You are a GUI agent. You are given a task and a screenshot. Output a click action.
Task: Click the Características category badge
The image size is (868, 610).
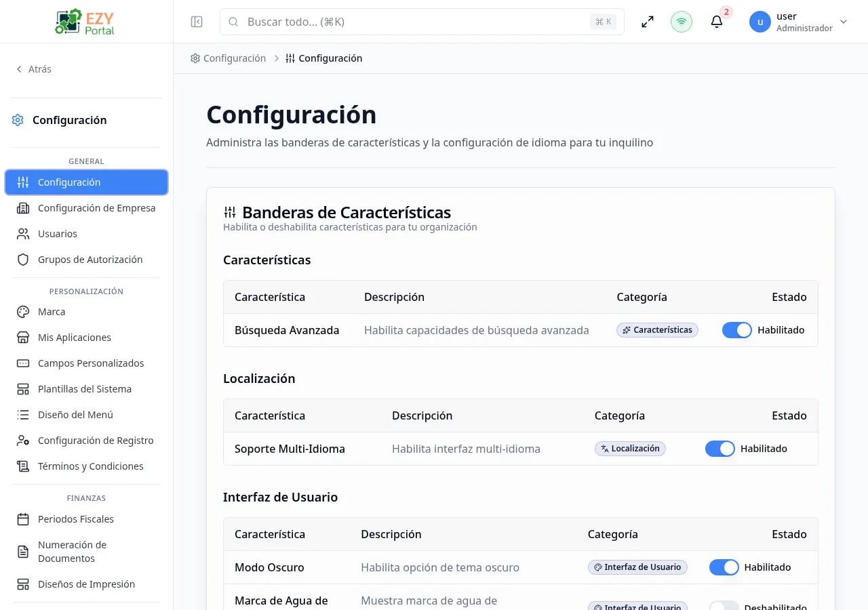(x=657, y=330)
